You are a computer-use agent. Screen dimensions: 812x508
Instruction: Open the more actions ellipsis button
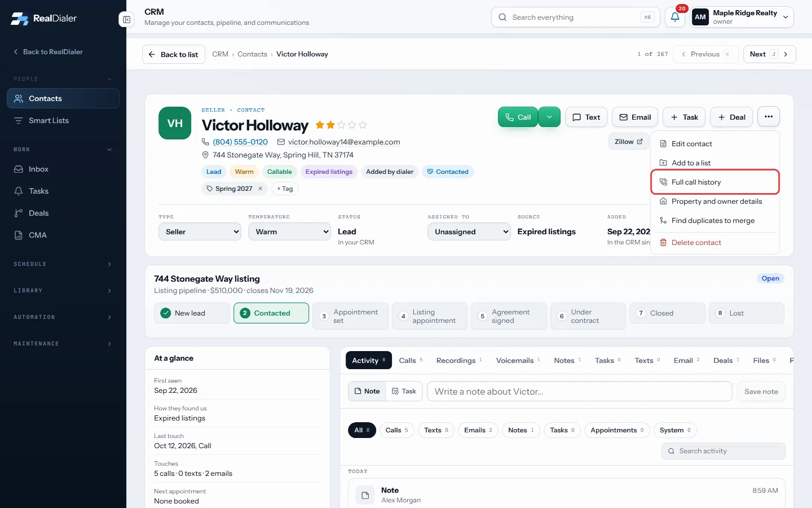point(769,117)
